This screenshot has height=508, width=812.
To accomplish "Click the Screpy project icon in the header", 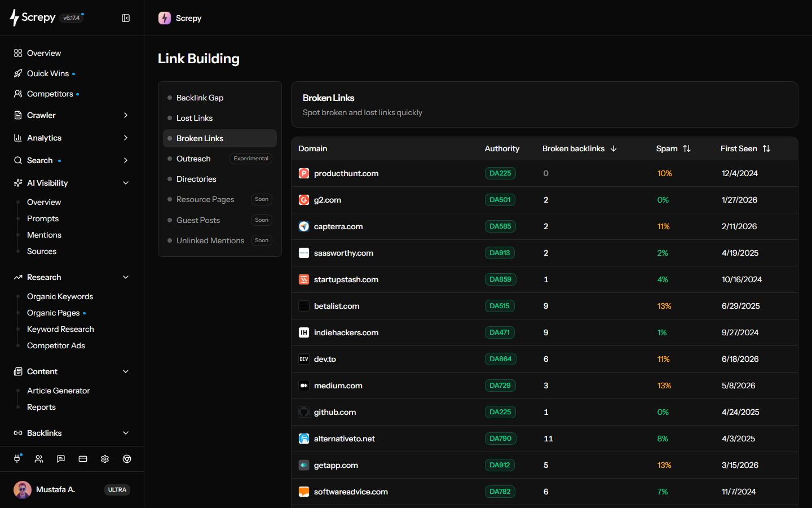I will (x=165, y=18).
